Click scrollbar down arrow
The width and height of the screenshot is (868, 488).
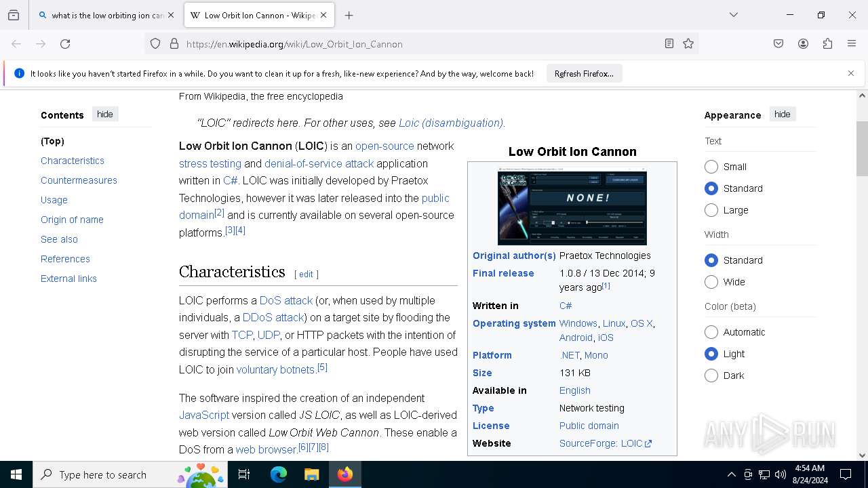862,455
